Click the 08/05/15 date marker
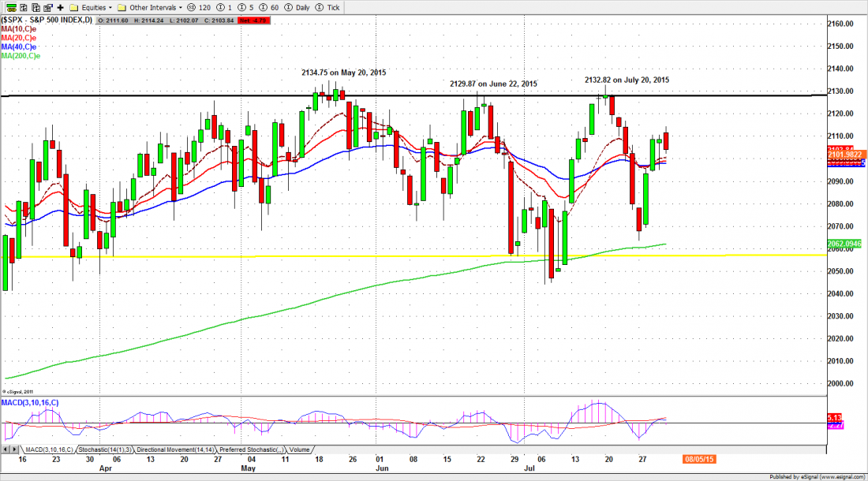The height and width of the screenshot is (481, 868). (x=701, y=457)
